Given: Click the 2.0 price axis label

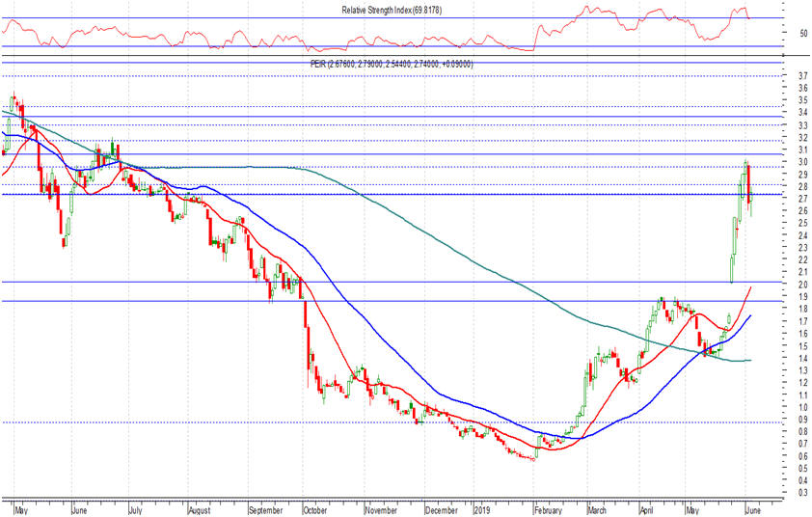Looking at the screenshot, I should coord(776,286).
